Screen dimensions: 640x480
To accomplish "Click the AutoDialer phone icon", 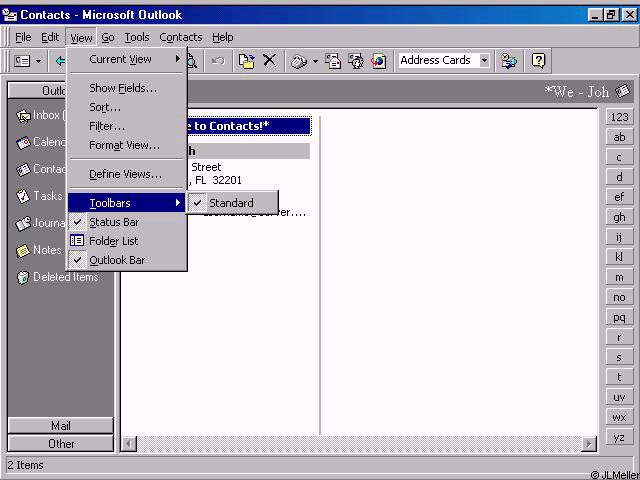I will point(299,61).
